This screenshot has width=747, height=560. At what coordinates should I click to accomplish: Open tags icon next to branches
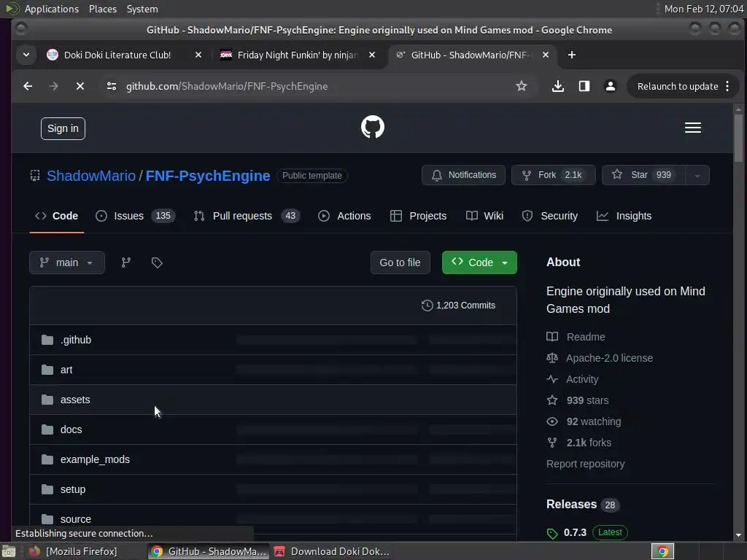click(157, 262)
